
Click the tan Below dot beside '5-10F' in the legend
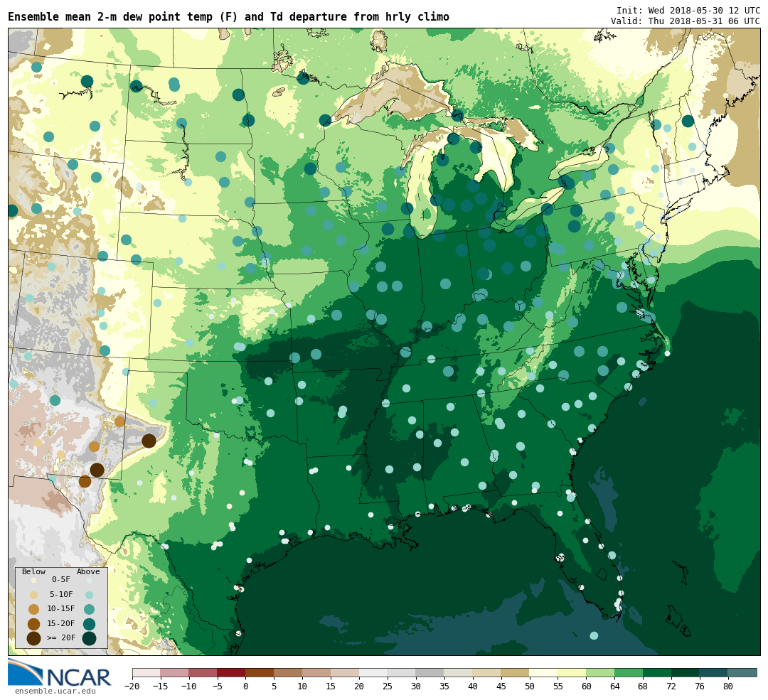point(34,595)
